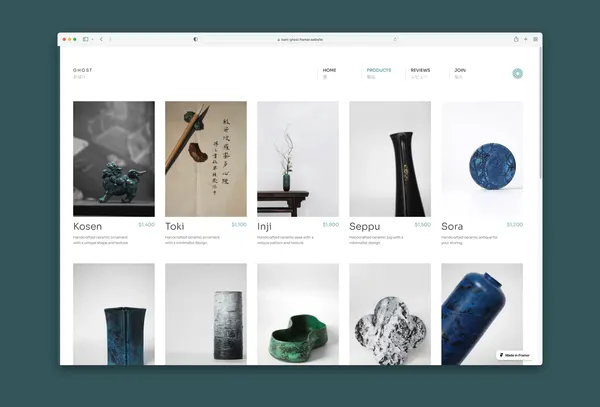Reload the page with the refresh icon
The width and height of the screenshot is (600, 407).
(x=395, y=39)
